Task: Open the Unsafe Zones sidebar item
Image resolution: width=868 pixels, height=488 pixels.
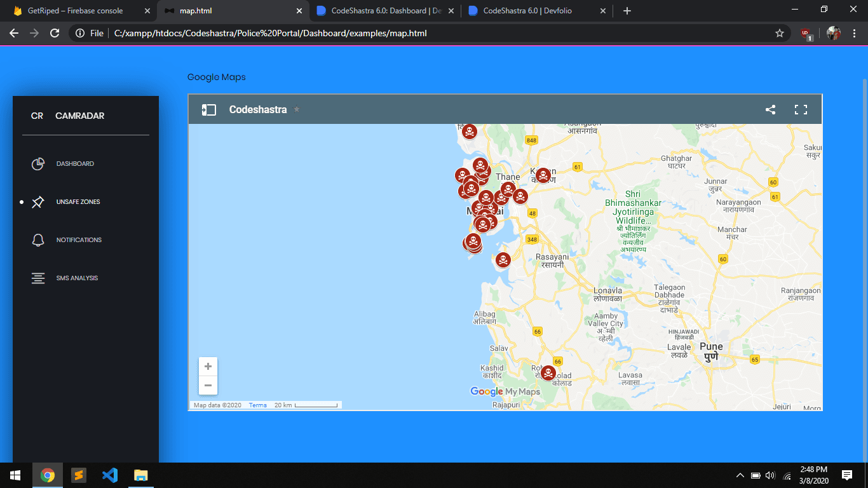Action: click(86, 202)
